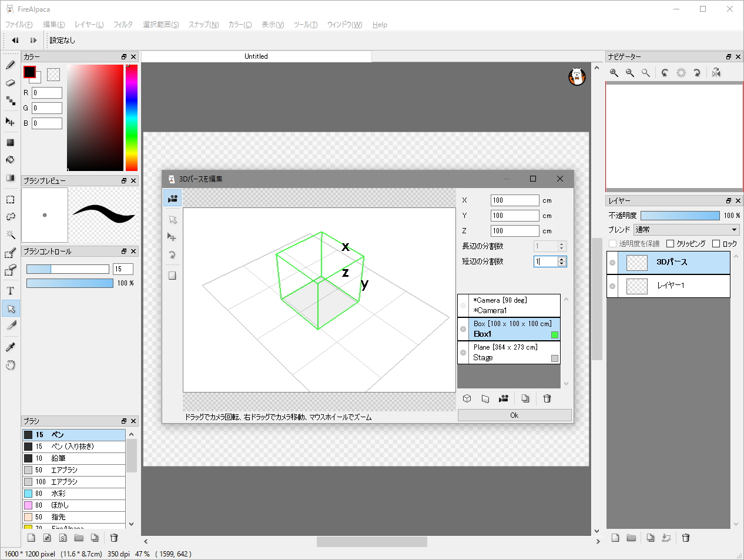Toggle the Clipping checkbox
This screenshot has width=744, height=560.
pos(671,244)
